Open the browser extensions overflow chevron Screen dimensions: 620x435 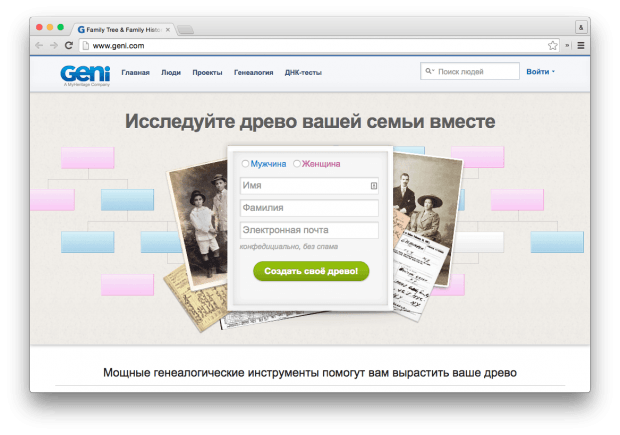pos(567,45)
